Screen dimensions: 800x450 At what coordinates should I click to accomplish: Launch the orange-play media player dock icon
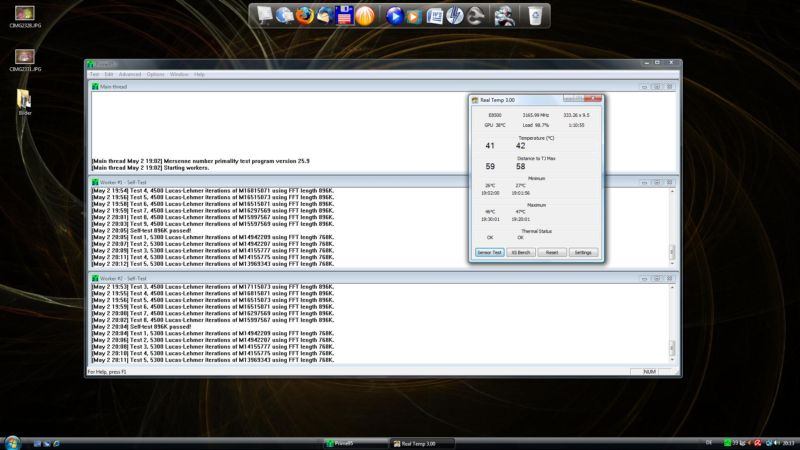tap(414, 16)
